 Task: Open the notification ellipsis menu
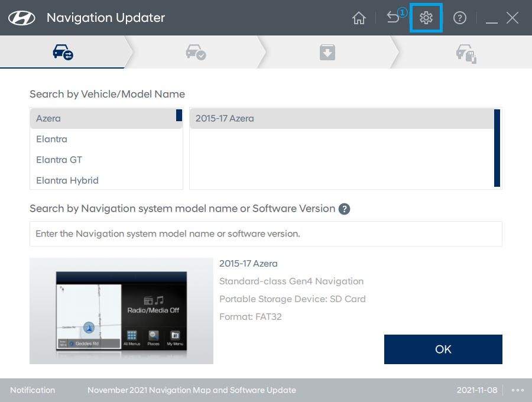pos(518,390)
